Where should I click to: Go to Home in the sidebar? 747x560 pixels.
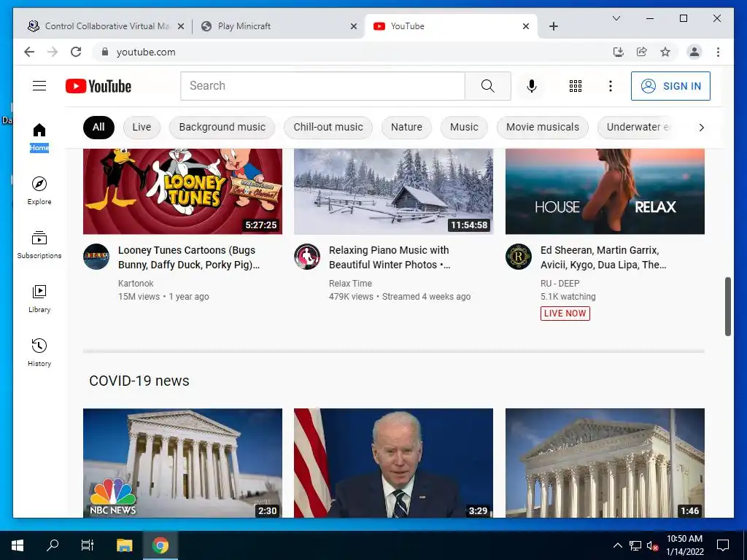[x=39, y=137]
